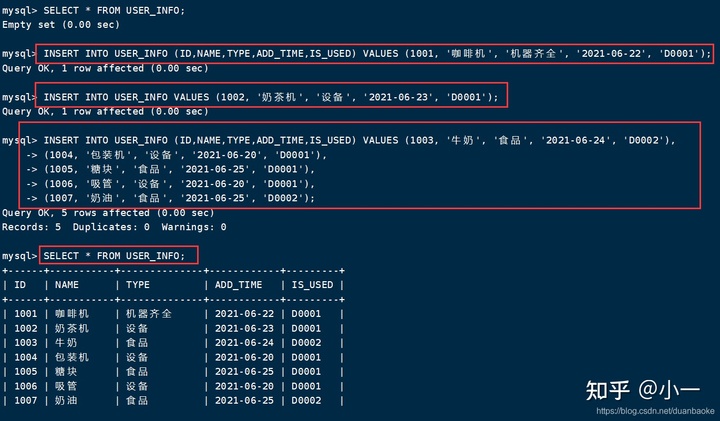The width and height of the screenshot is (720, 421).
Task: Click the 'Query OK, 5 rows affected' line
Action: (108, 213)
